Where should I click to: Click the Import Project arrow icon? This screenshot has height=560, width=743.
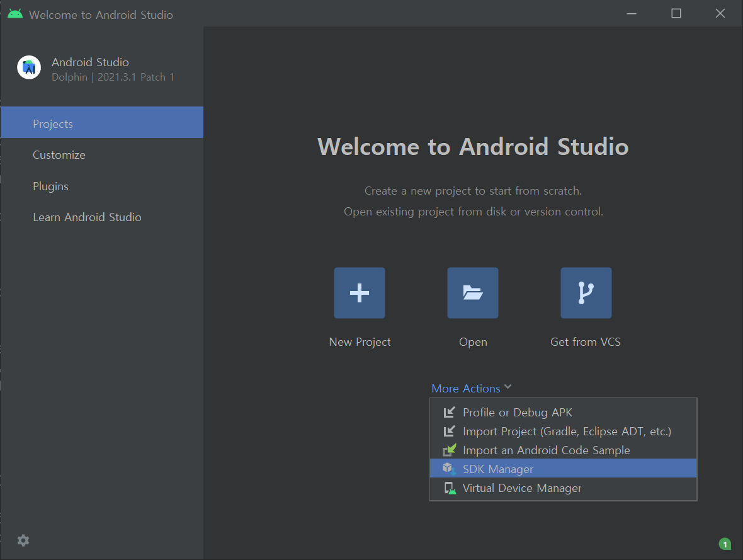coord(449,431)
